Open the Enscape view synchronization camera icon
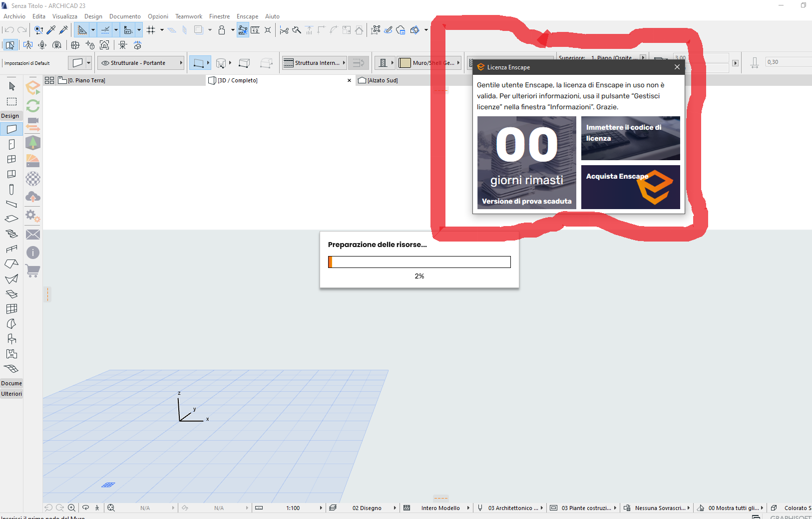812x519 pixels. pyautogui.click(x=33, y=124)
